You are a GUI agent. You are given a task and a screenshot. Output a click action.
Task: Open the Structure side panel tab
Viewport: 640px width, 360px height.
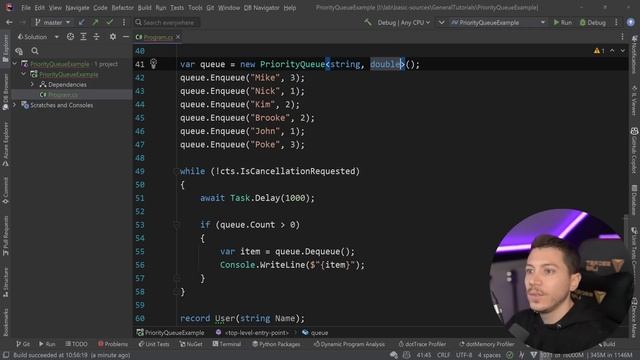[x=5, y=282]
